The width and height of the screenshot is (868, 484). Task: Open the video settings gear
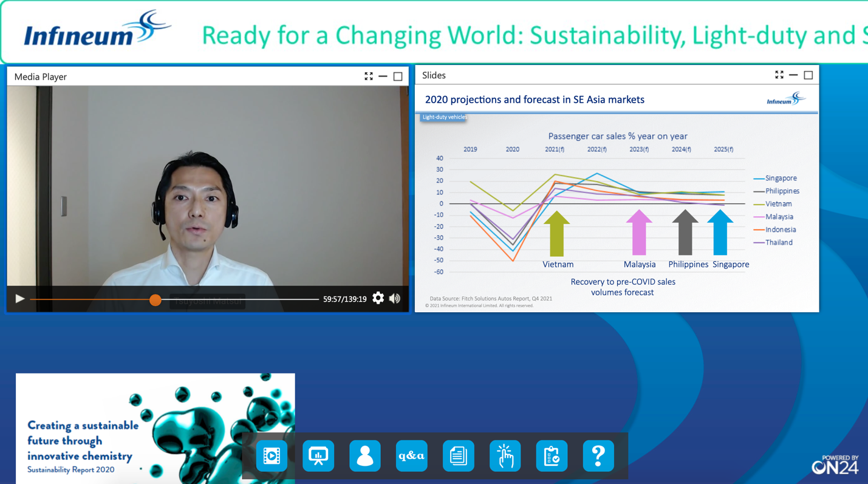click(x=378, y=298)
